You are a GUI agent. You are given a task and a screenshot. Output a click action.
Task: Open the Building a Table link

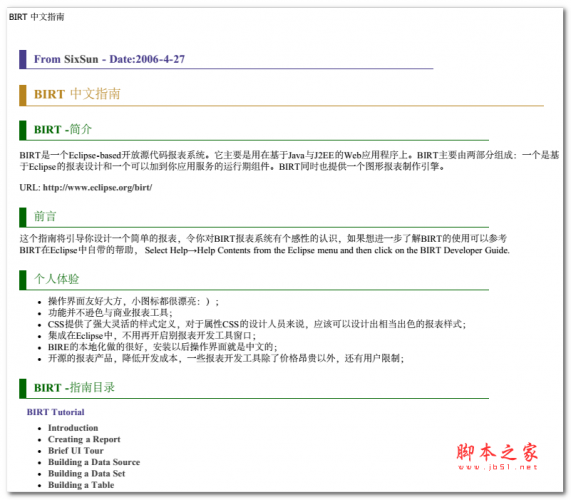click(81, 485)
